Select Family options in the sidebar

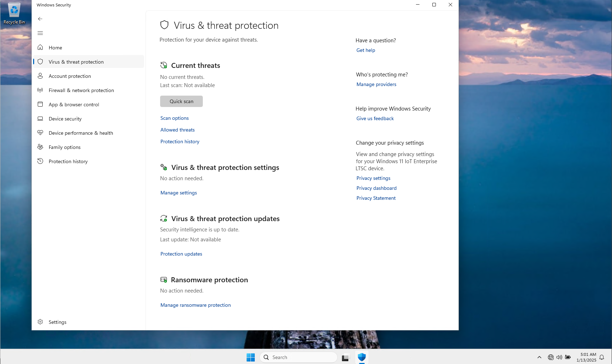coord(89,147)
